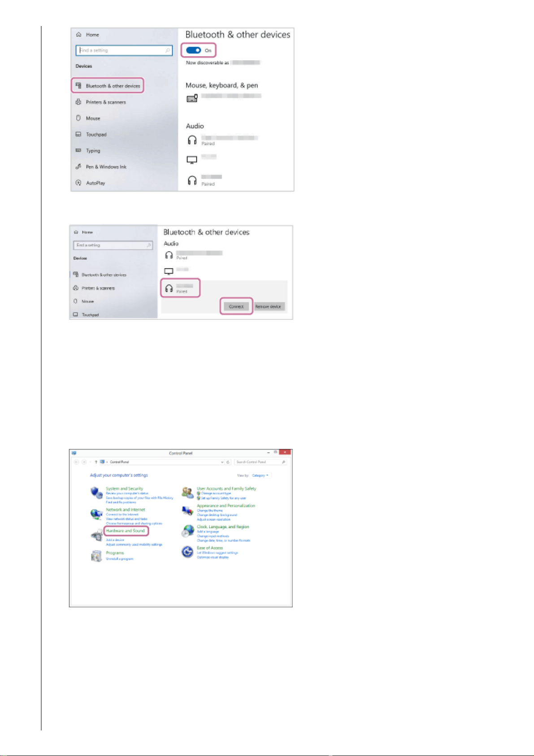Click search magnifier icon in toggle window search box
The image size is (534, 756).
point(168,51)
